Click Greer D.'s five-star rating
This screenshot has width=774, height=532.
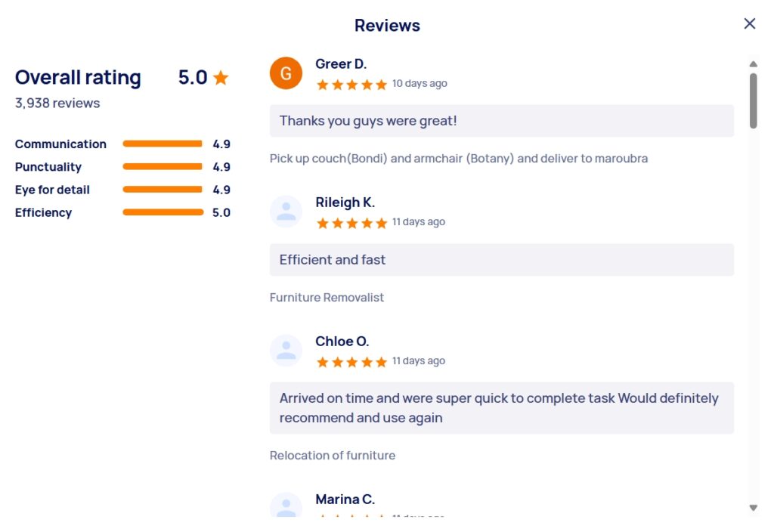click(x=352, y=85)
